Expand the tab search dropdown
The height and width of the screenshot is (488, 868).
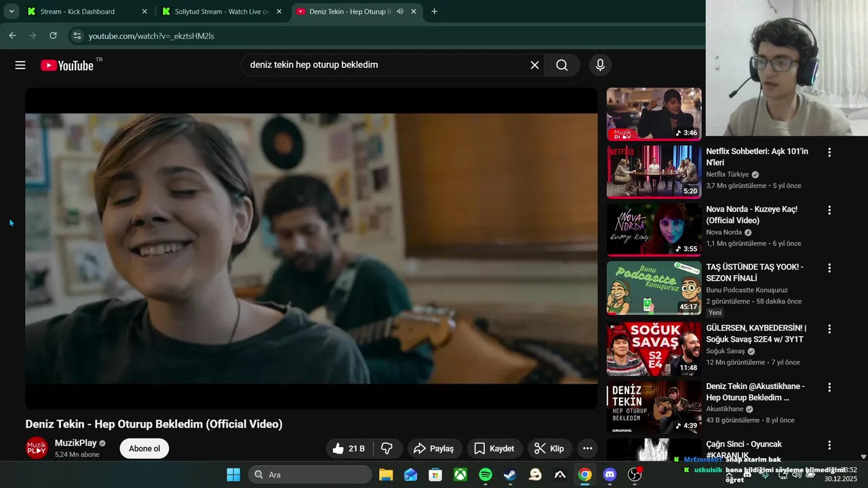coord(11,12)
